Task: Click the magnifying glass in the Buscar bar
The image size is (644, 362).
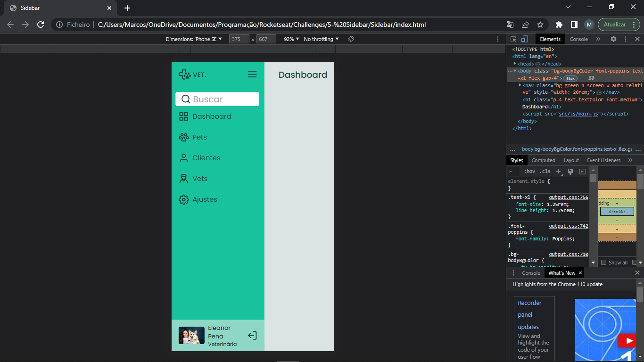Action: 185,99
